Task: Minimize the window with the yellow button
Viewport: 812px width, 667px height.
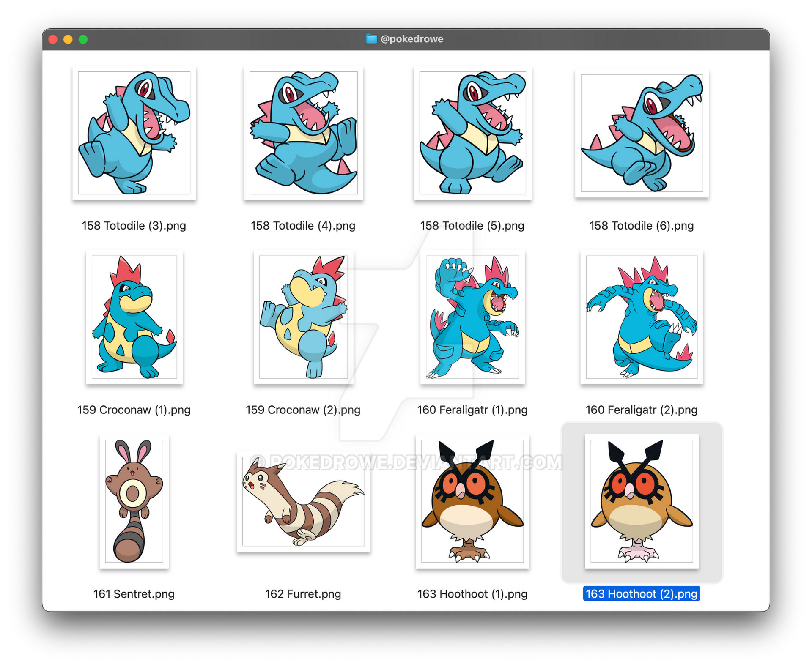Action: point(68,39)
